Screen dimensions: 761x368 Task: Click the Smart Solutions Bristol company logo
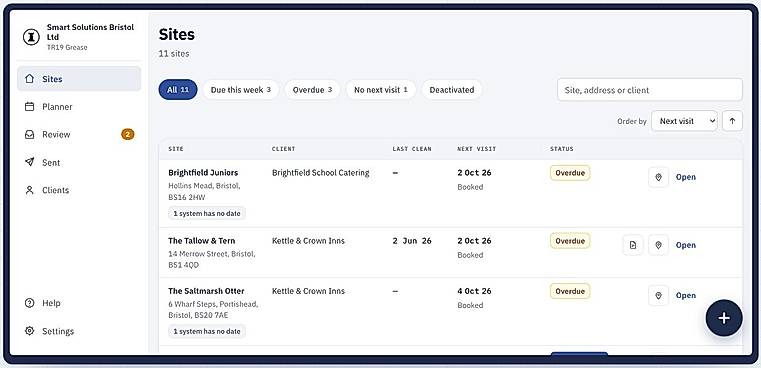[31, 37]
